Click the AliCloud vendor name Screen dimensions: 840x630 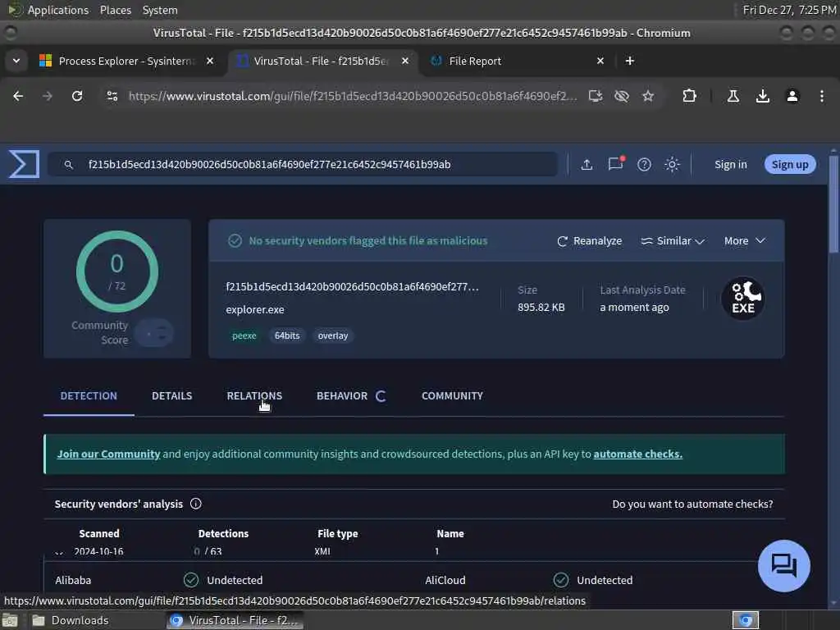[445, 580]
